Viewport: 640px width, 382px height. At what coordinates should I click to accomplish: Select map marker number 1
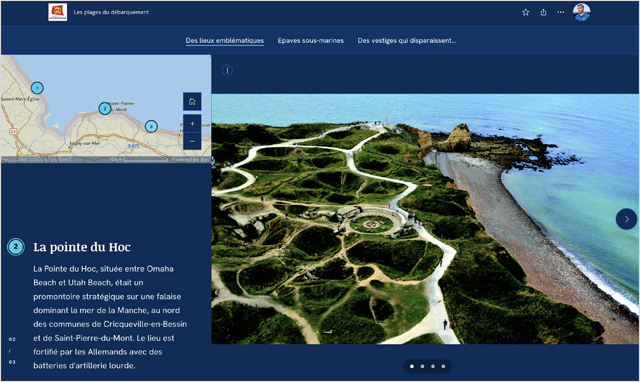[x=37, y=88]
